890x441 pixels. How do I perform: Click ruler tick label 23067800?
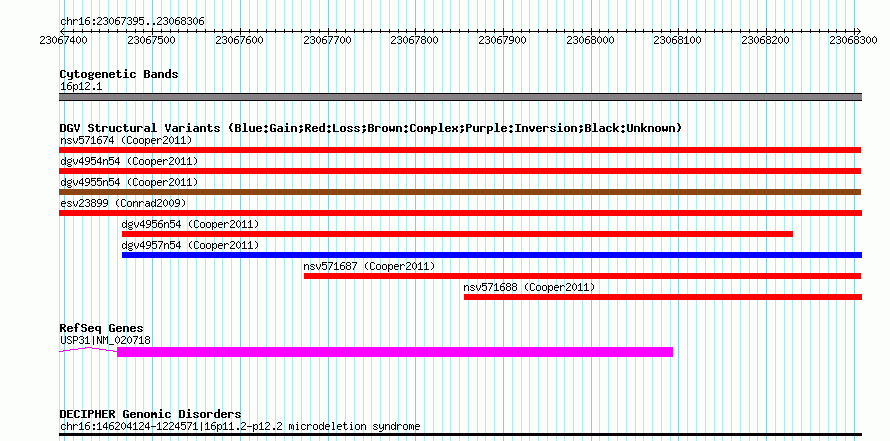tap(415, 40)
